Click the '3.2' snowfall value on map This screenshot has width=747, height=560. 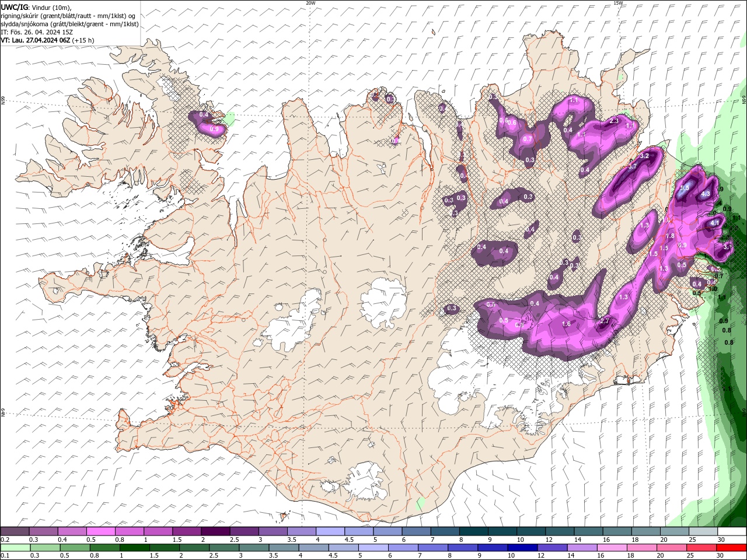coord(645,156)
